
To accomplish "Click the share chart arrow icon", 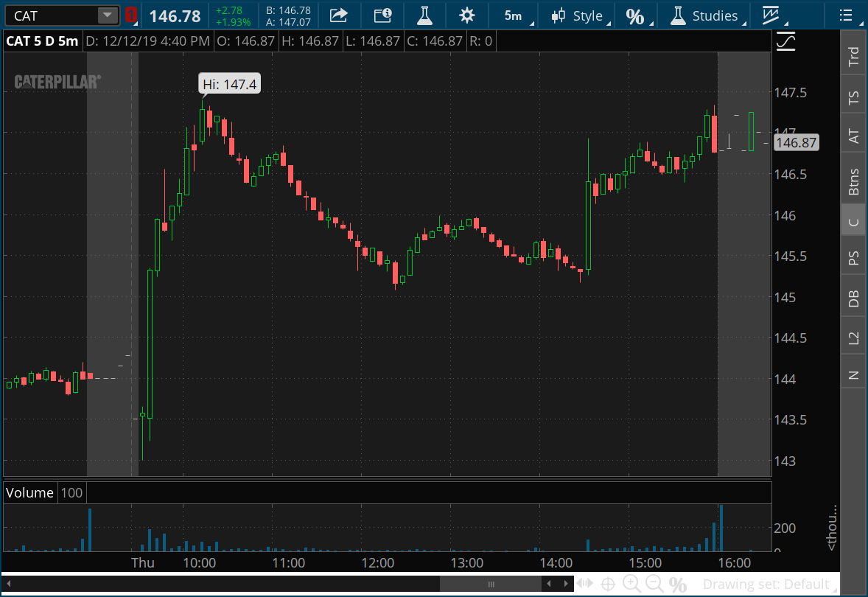I will pos(338,15).
